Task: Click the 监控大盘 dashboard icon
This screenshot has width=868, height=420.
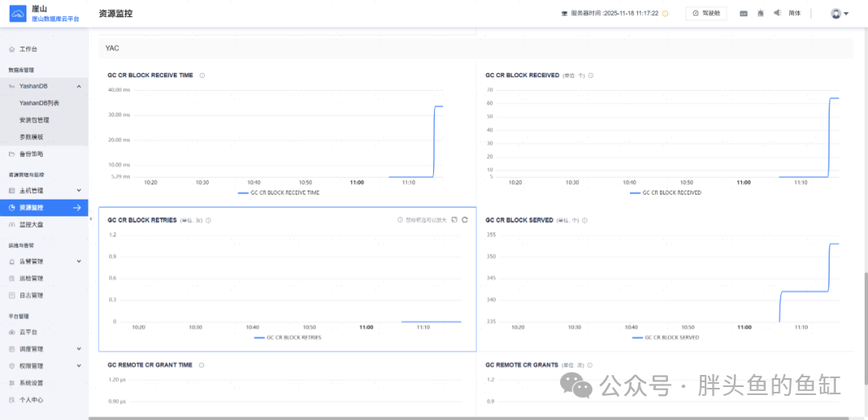Action: [12, 224]
